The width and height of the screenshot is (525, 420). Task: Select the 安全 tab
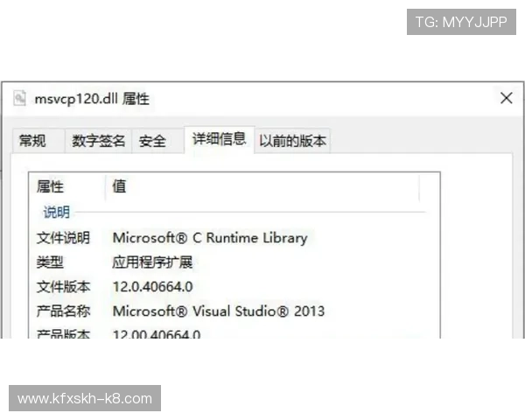pos(157,141)
